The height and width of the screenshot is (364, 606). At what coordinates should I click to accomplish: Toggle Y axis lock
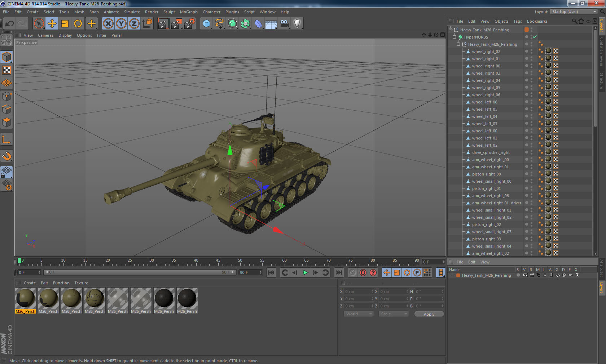[121, 24]
